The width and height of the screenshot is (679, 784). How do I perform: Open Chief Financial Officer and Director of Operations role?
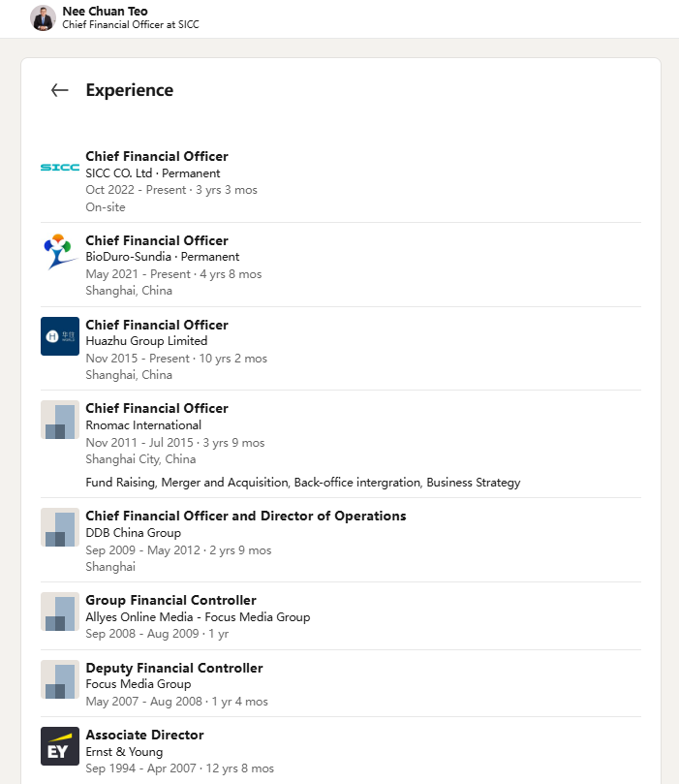point(246,516)
